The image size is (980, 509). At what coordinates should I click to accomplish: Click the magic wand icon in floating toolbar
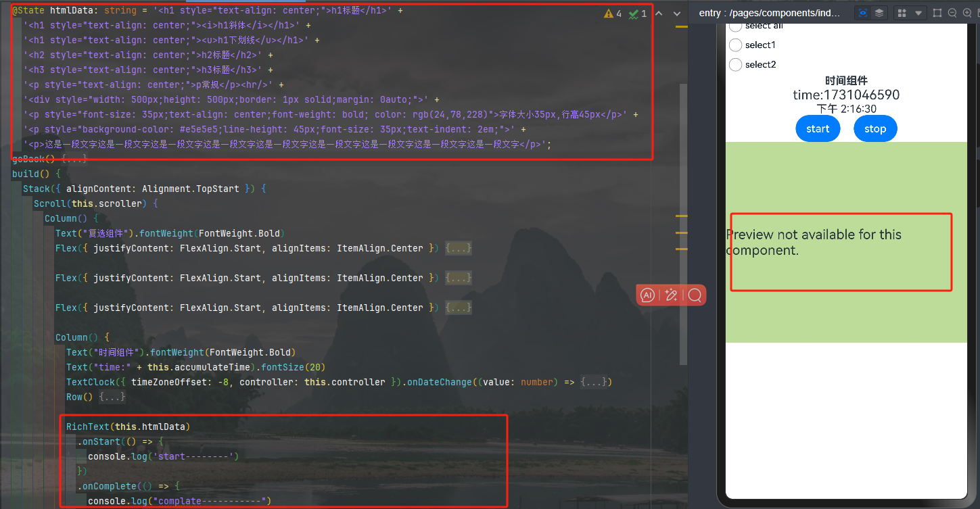pos(671,295)
